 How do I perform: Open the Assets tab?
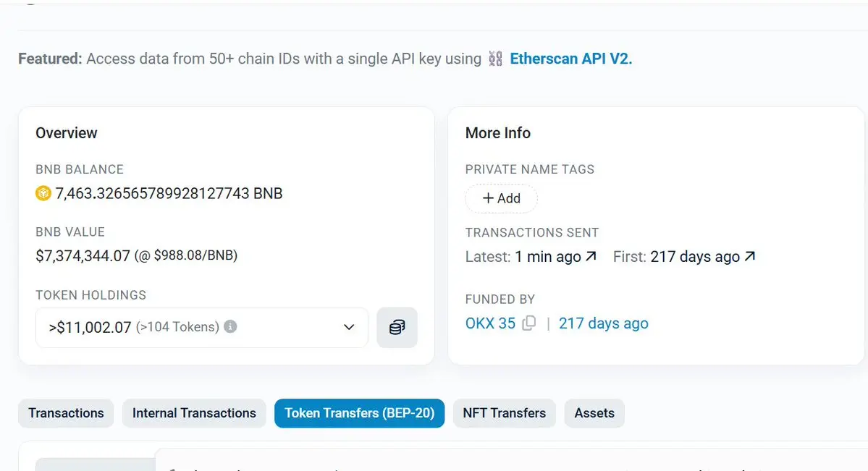click(594, 413)
